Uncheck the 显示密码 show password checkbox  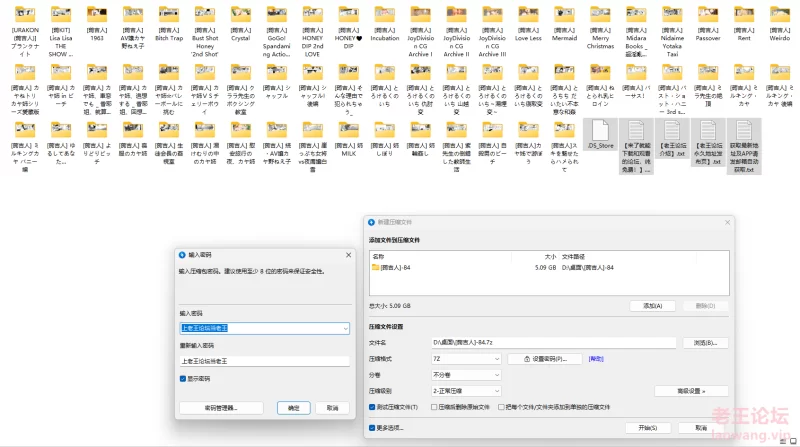point(183,379)
